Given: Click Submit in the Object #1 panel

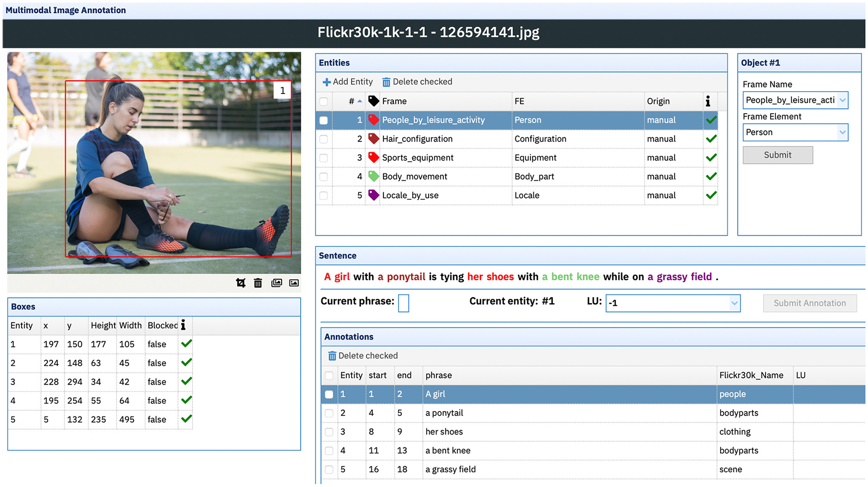Looking at the screenshot, I should click(777, 155).
